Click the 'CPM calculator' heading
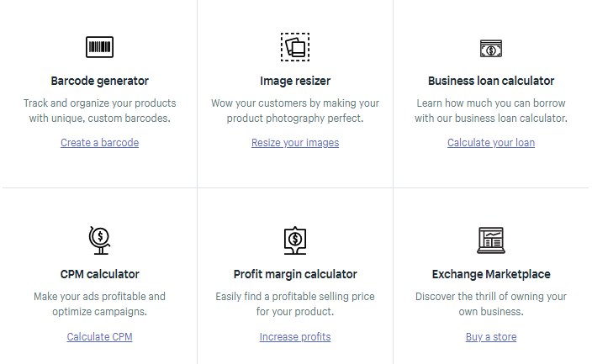Viewport: 592px width, 364px height. click(99, 274)
